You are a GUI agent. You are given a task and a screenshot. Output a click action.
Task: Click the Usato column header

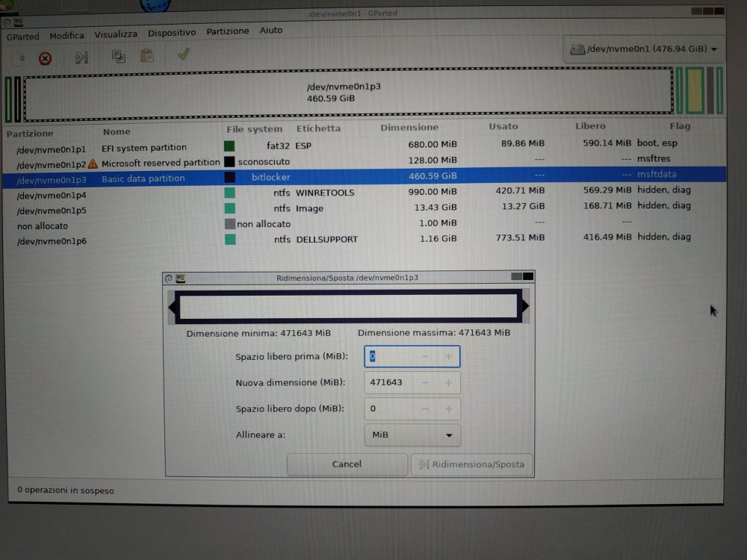coord(503,127)
